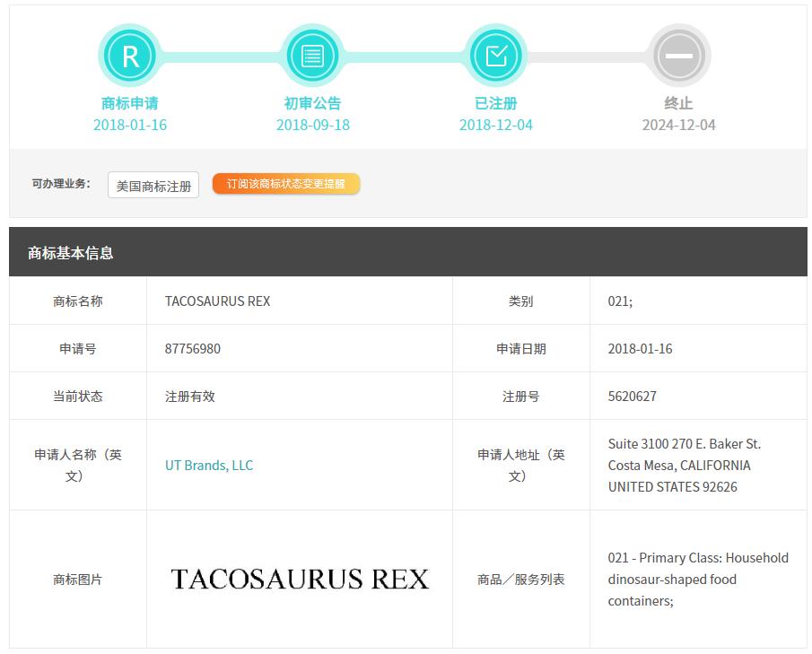The image size is (812, 654).
Task: Click the 2018-12-04 registration date
Action: click(x=496, y=125)
